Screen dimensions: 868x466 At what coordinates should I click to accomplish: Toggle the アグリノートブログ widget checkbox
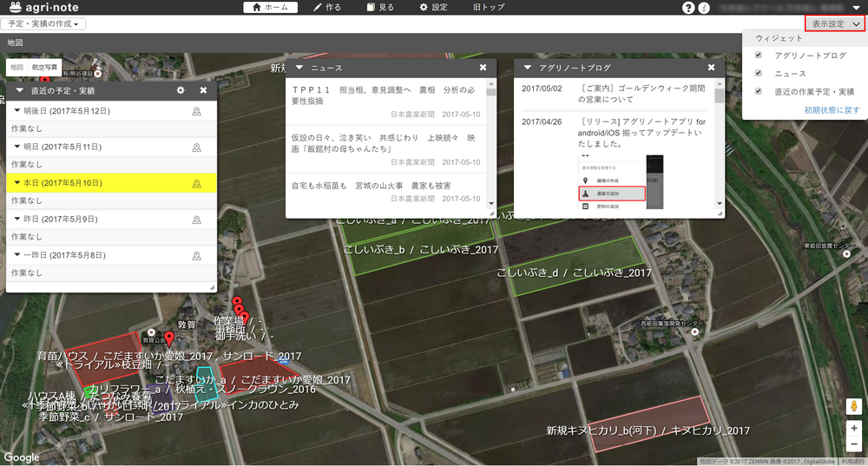pyautogui.click(x=759, y=55)
